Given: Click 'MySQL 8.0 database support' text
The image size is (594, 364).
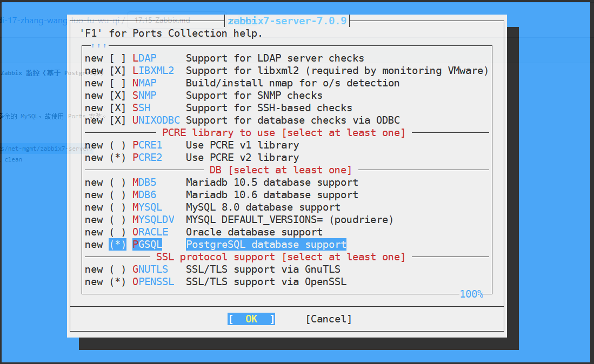Looking at the screenshot, I should point(263,208).
